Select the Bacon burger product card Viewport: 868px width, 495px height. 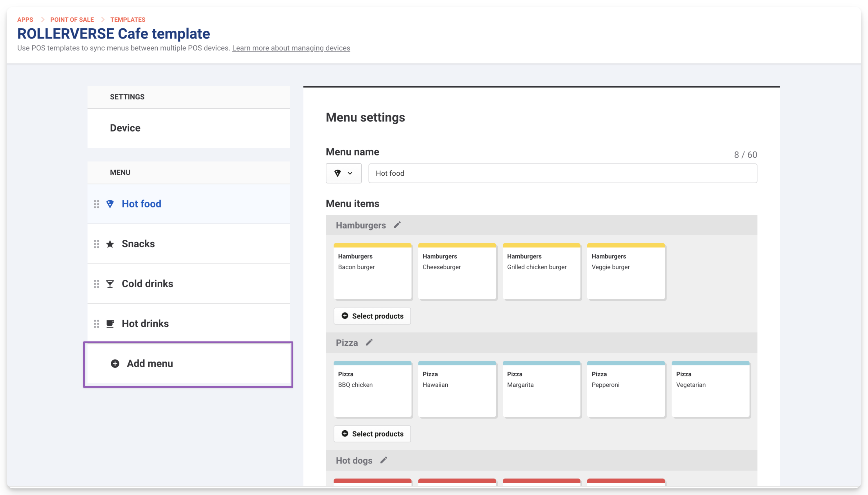(x=373, y=271)
